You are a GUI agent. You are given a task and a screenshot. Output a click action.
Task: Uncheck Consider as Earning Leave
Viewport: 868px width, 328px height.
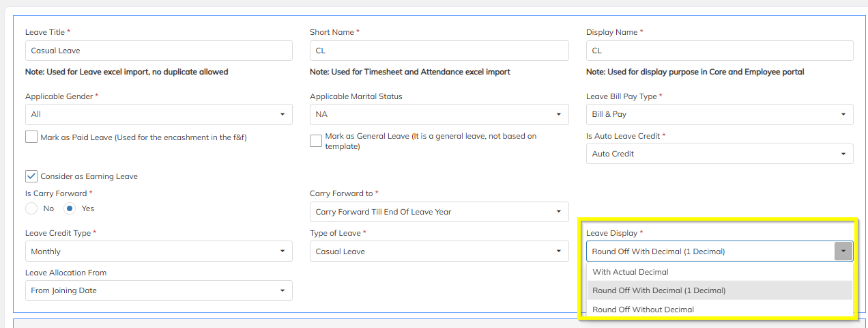pos(31,176)
